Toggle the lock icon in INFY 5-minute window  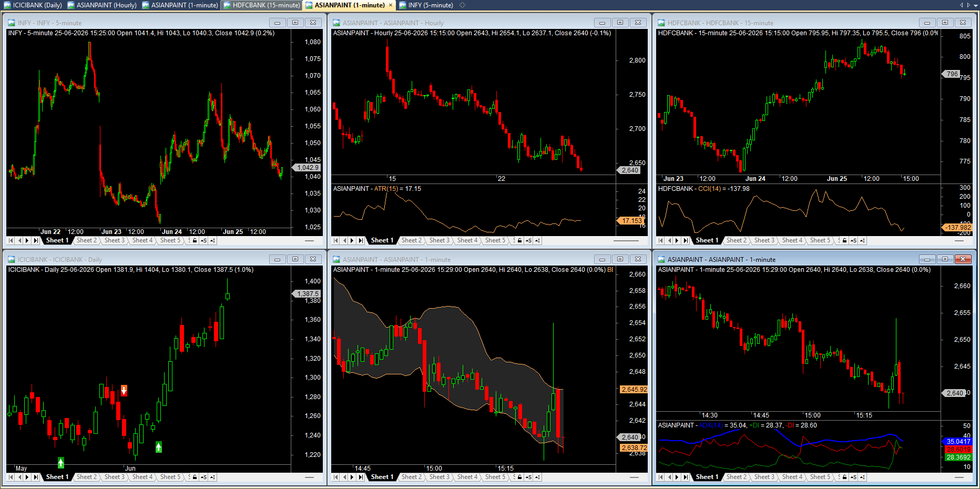pyautogui.click(x=195, y=240)
